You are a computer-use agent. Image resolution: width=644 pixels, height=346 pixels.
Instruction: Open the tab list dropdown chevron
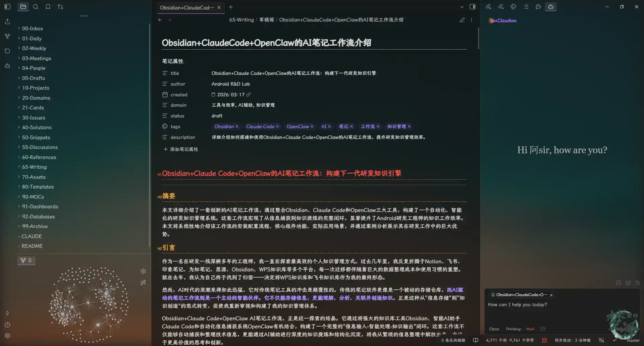(462, 7)
